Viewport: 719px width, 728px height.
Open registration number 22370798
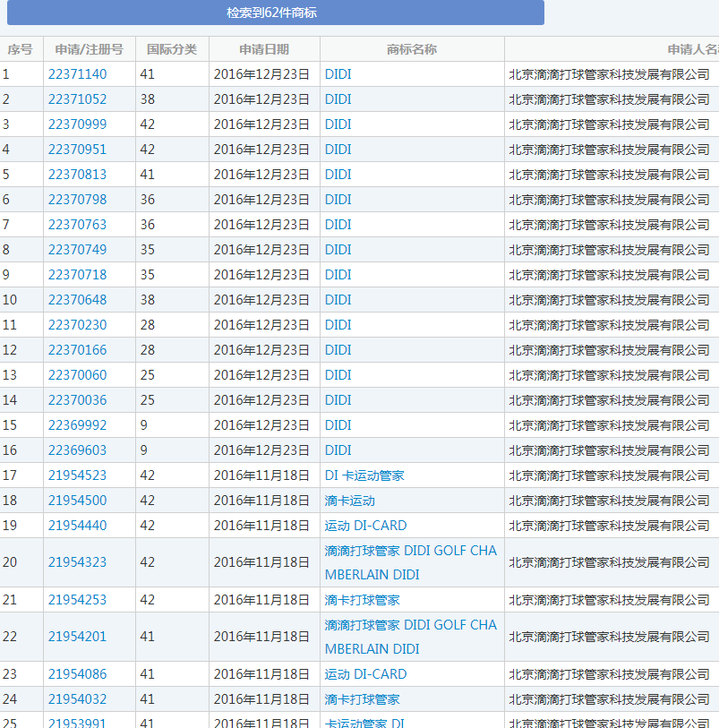click(78, 200)
